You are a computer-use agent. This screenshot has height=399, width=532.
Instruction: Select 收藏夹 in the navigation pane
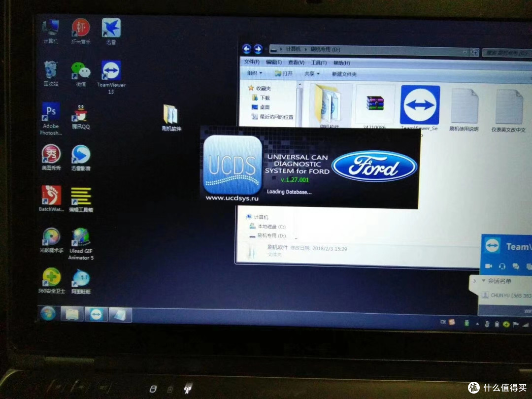tap(260, 88)
